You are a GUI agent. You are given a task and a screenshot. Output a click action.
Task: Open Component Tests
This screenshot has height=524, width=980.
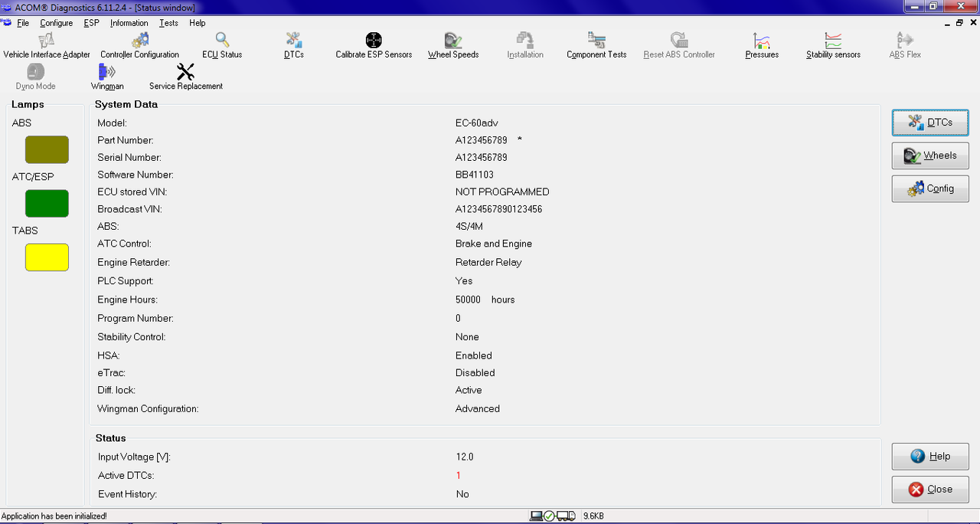596,46
